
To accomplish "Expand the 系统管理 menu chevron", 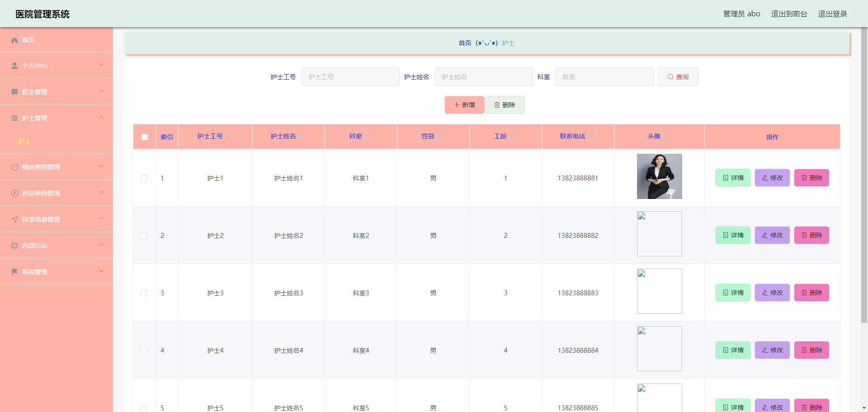I will [101, 271].
